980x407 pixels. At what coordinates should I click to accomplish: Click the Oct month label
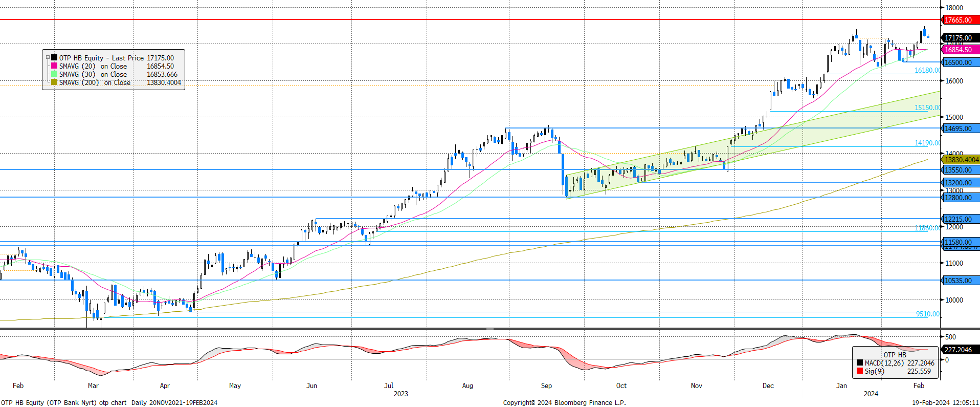(x=621, y=385)
